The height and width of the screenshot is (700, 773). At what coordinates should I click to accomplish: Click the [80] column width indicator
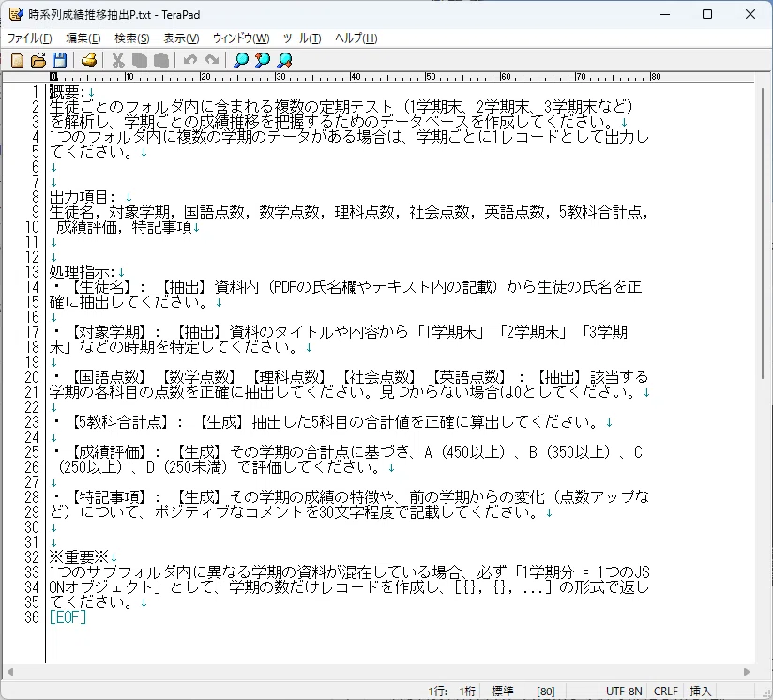[x=546, y=692]
